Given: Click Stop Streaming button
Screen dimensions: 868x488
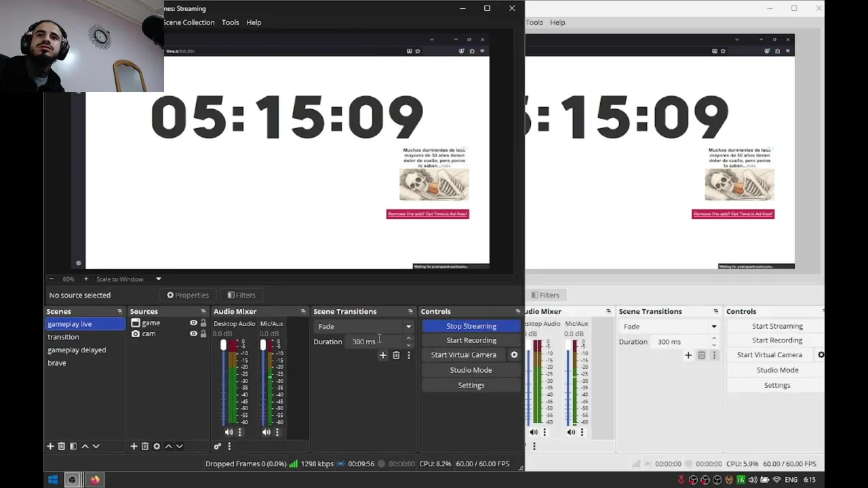Looking at the screenshot, I should (471, 326).
